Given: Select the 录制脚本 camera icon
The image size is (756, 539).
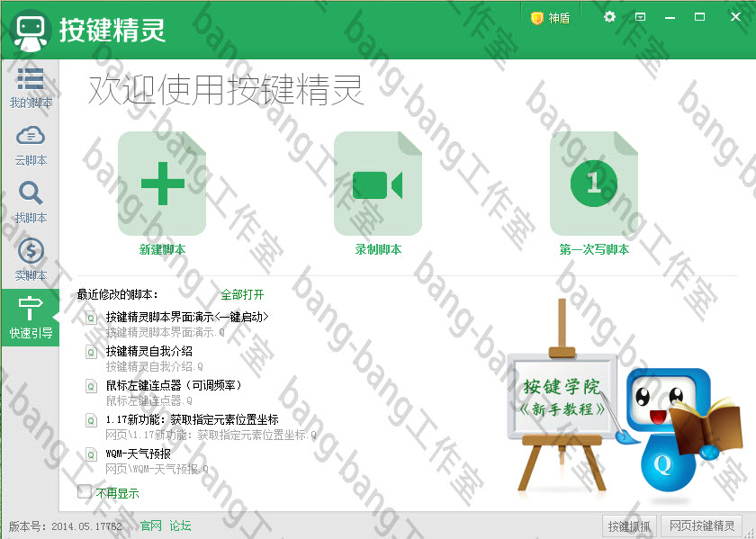Looking at the screenshot, I should (x=378, y=183).
